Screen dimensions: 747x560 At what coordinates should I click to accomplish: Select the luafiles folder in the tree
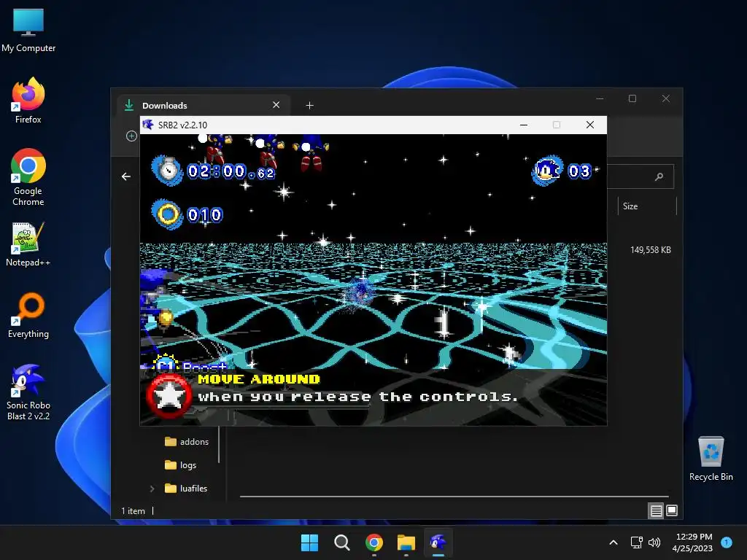point(186,489)
